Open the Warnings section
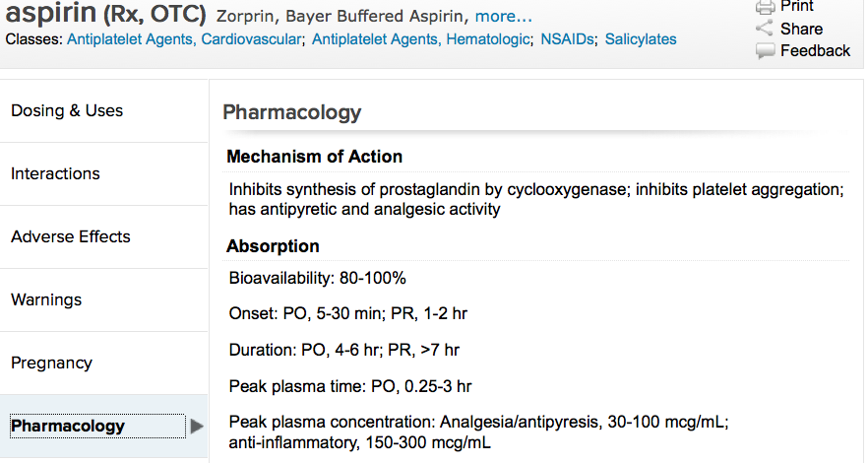 pyautogui.click(x=46, y=299)
